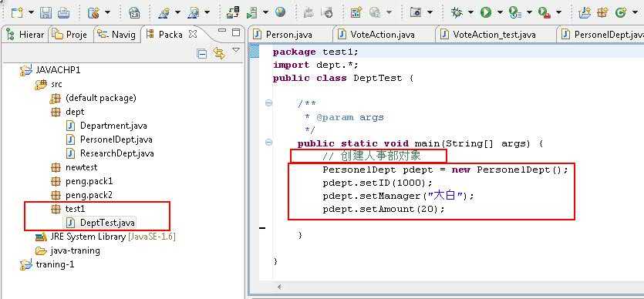Collapse the Javadoc comment fold marker

pyautogui.click(x=268, y=103)
